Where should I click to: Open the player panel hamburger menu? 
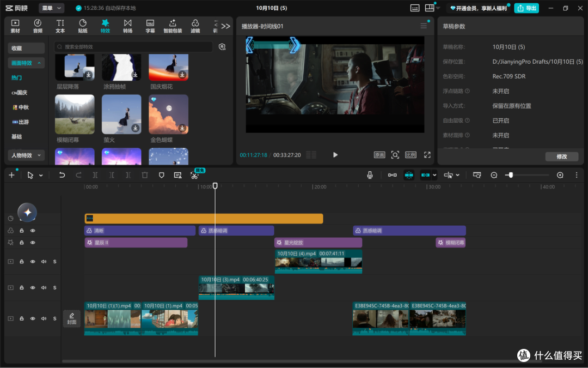(424, 26)
